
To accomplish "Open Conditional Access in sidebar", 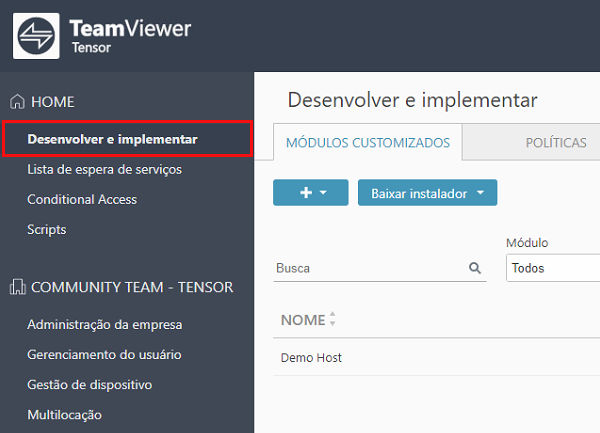I will click(82, 199).
